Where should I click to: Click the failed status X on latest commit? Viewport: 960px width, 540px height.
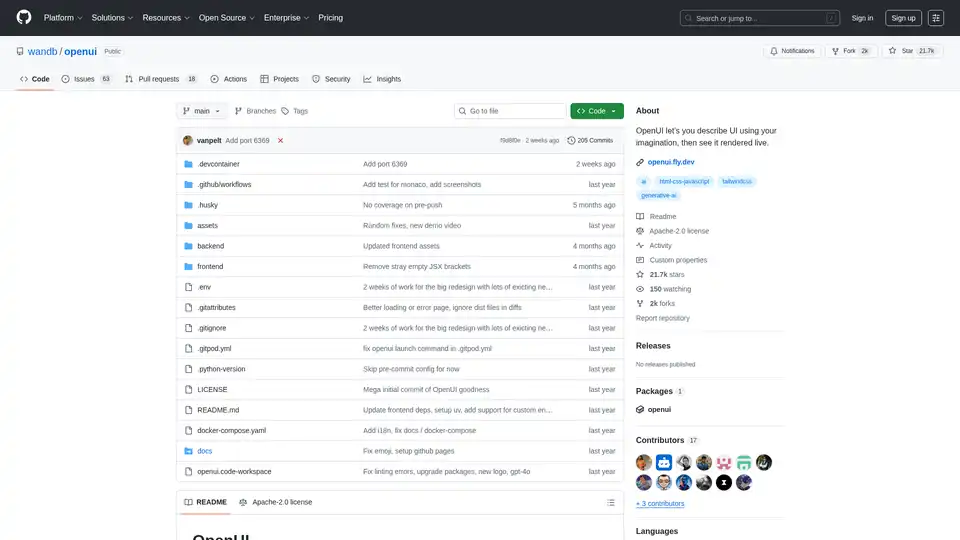coord(280,141)
